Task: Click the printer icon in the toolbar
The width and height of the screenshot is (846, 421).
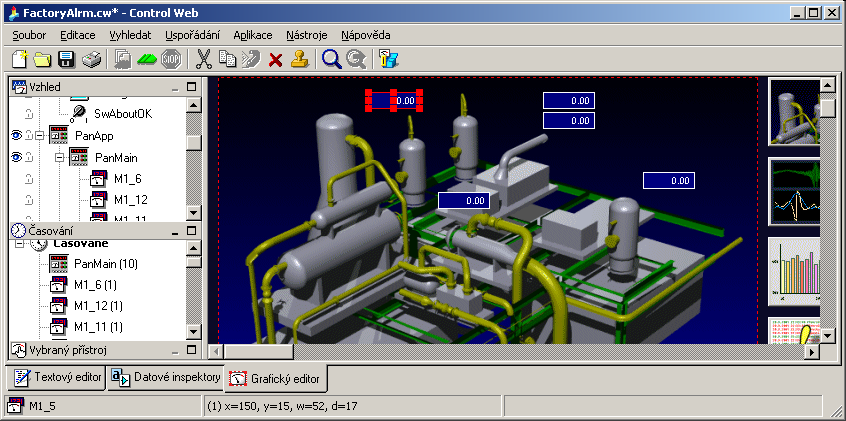Action: (x=91, y=60)
